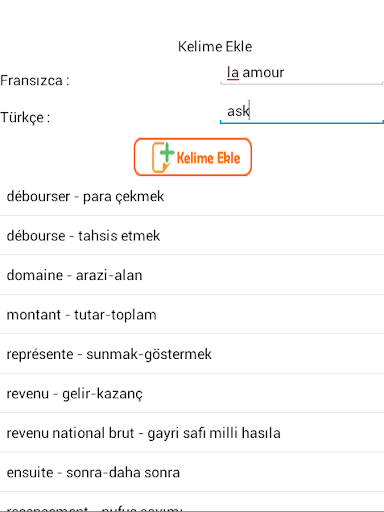Screen dimensions: 384x512
Task: Click the Fransızca label
Action: [x=35, y=80]
